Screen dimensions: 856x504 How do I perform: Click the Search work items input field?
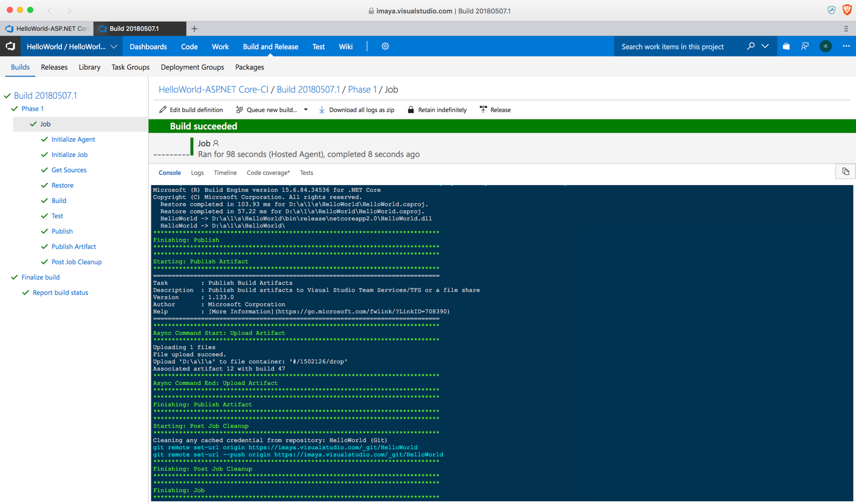pyautogui.click(x=678, y=46)
